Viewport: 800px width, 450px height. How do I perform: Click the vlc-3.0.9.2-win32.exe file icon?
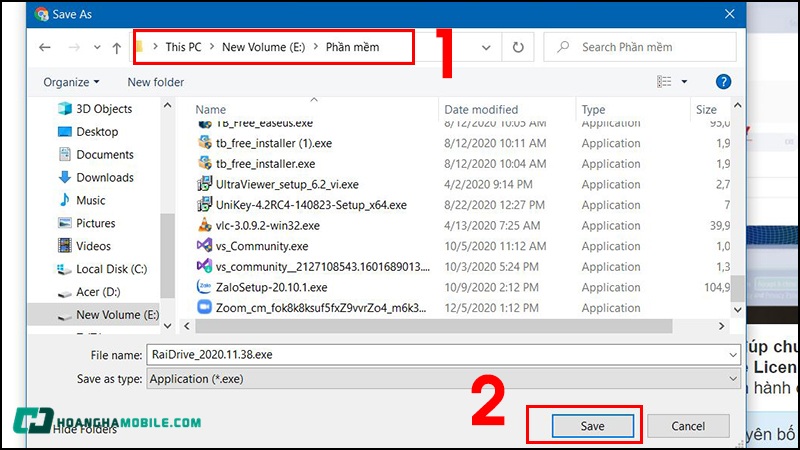coord(205,225)
